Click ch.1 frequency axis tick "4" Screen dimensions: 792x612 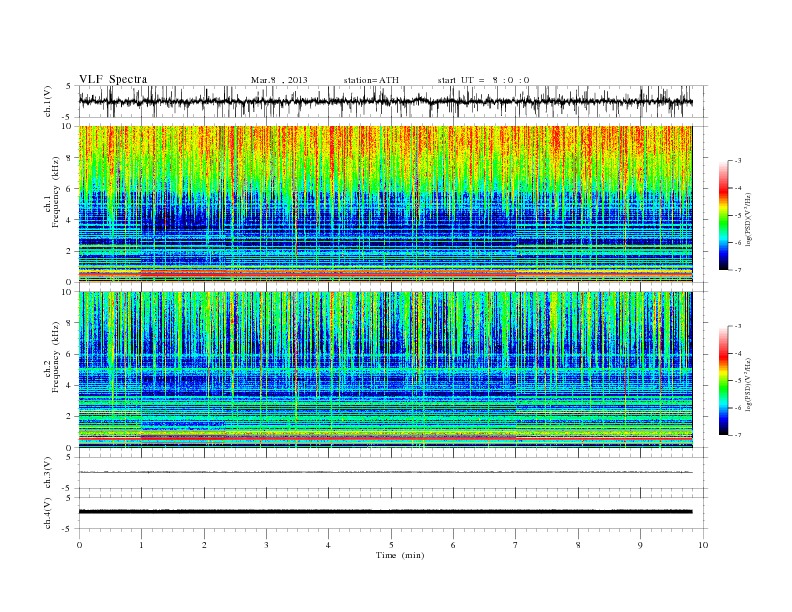coord(70,220)
